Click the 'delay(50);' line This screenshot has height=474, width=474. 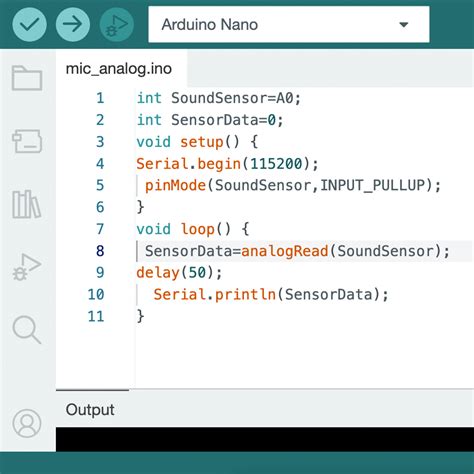pyautogui.click(x=179, y=273)
